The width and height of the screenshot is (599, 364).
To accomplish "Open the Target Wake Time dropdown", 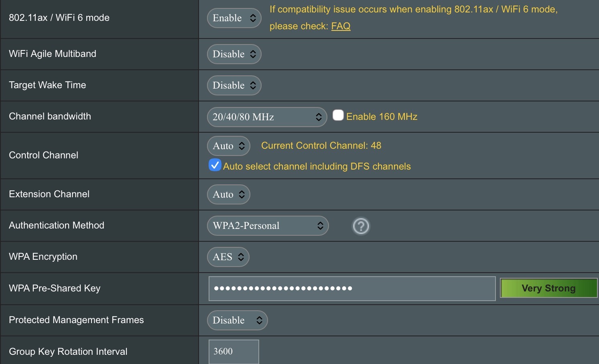I will [234, 85].
